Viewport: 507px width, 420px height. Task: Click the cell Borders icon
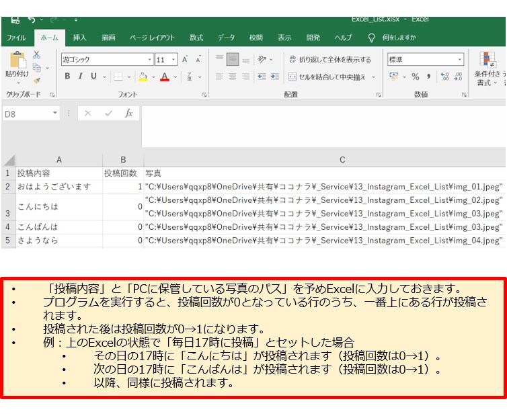click(x=118, y=77)
